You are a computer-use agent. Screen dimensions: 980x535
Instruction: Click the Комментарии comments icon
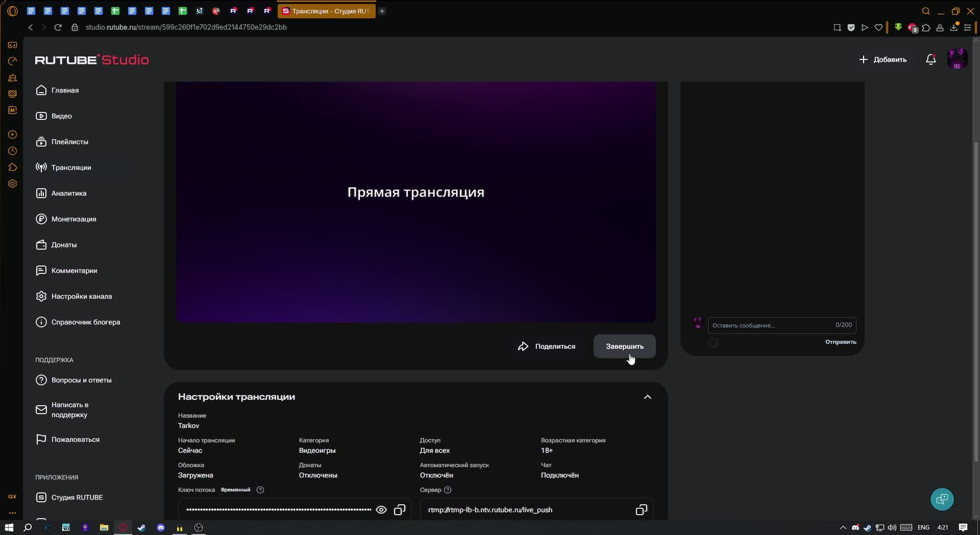pyautogui.click(x=41, y=270)
